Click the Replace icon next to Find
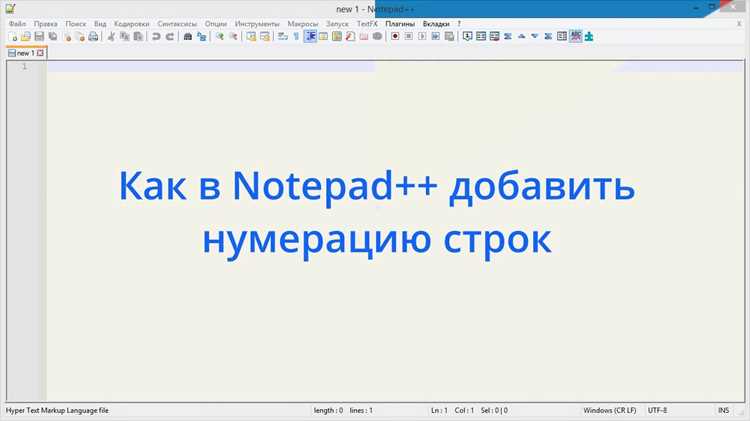This screenshot has height=421, width=750. click(201, 36)
